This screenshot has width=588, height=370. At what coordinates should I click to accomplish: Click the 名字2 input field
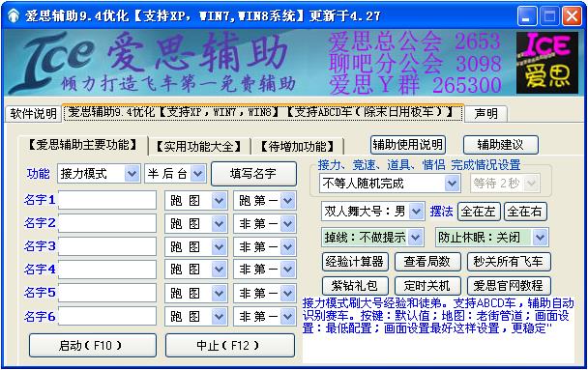click(107, 223)
